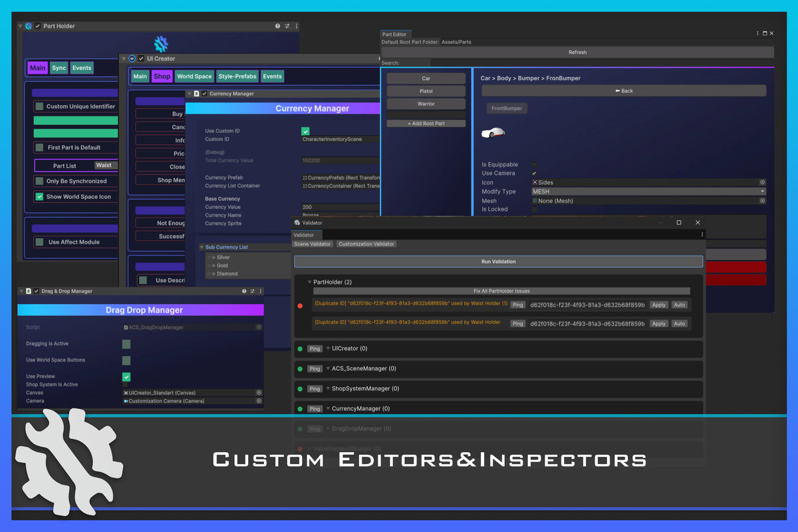Open object picker for the Mesh field
Screen dimensions: 798x532
pos(762,201)
